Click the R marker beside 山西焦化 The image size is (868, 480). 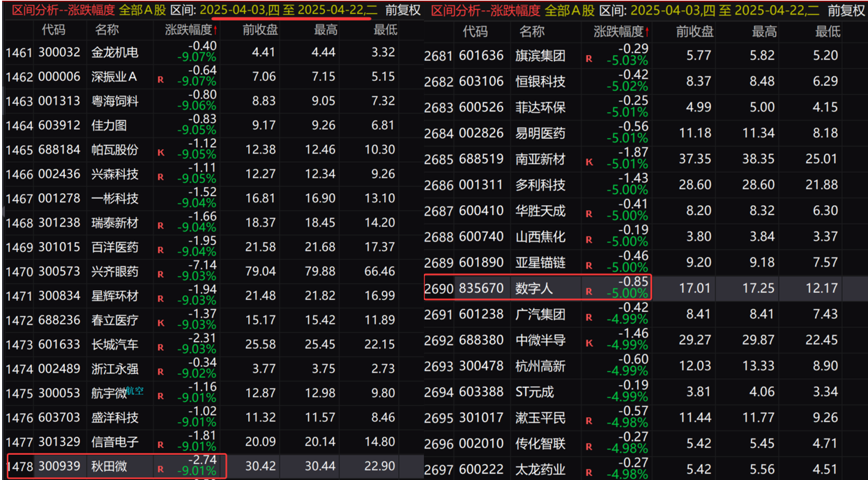(x=589, y=240)
